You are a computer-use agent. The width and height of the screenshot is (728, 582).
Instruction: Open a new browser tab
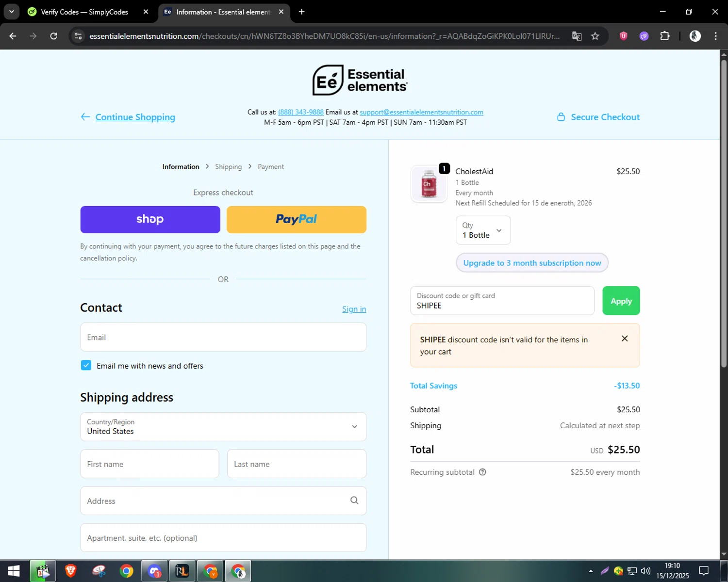pos(301,12)
